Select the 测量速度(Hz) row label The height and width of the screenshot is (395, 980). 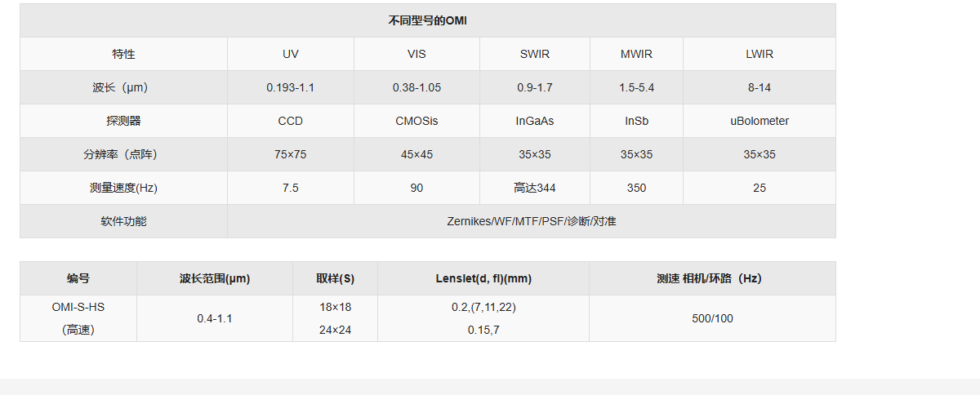click(123, 188)
